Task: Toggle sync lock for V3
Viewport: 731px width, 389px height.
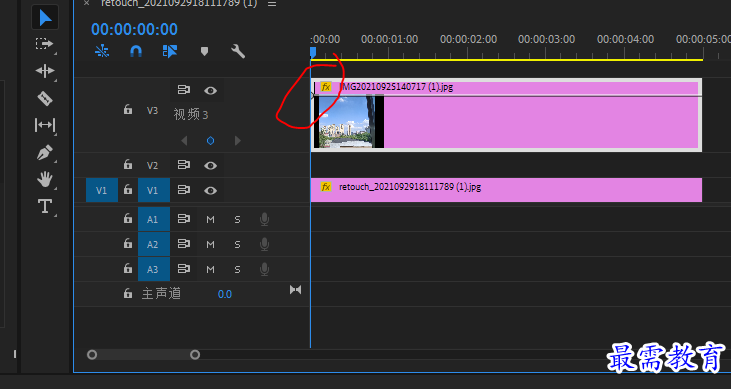Action: click(x=184, y=90)
